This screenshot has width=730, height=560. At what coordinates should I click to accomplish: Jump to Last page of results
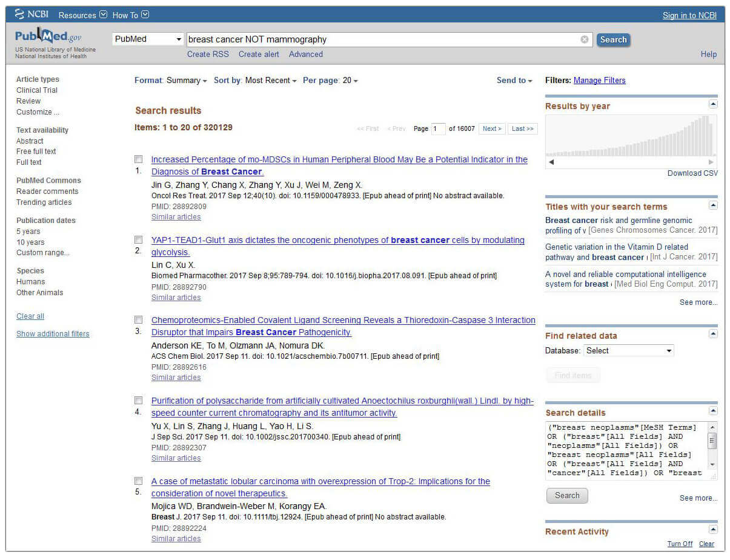[x=522, y=128]
